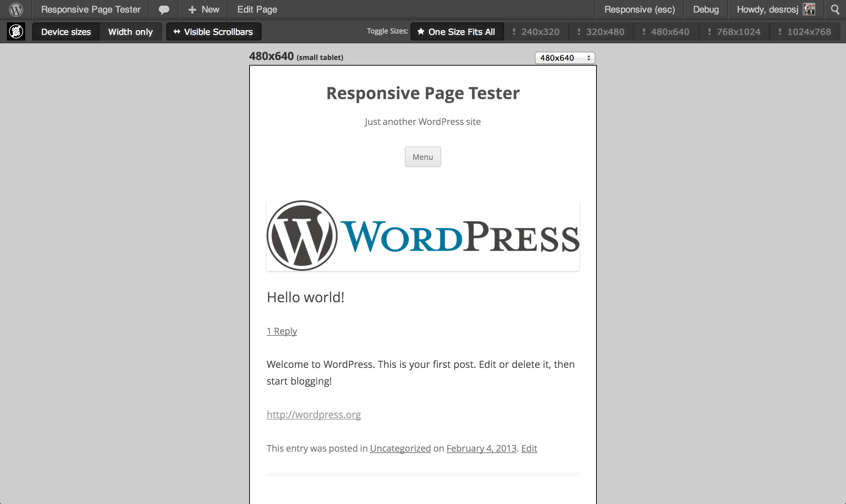
Task: Click the WordPress logo image in post
Action: [423, 236]
